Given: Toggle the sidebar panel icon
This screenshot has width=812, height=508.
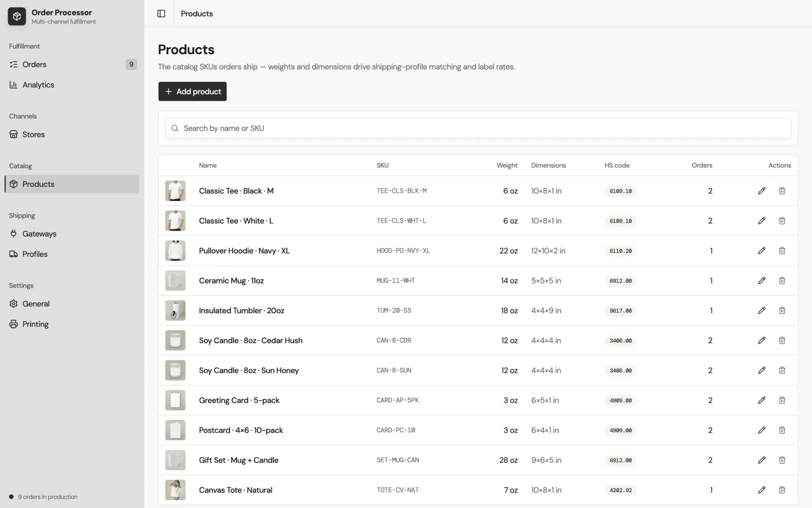Looking at the screenshot, I should (x=161, y=14).
